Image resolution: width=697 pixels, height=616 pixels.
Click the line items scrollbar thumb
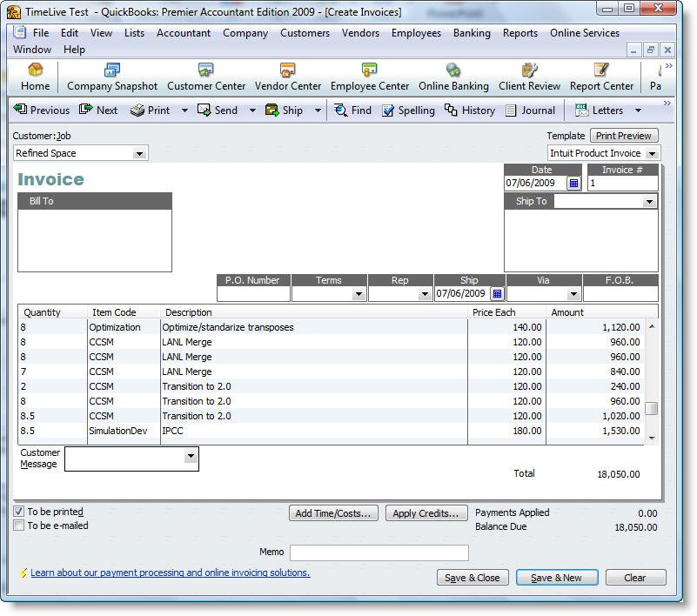(x=651, y=407)
